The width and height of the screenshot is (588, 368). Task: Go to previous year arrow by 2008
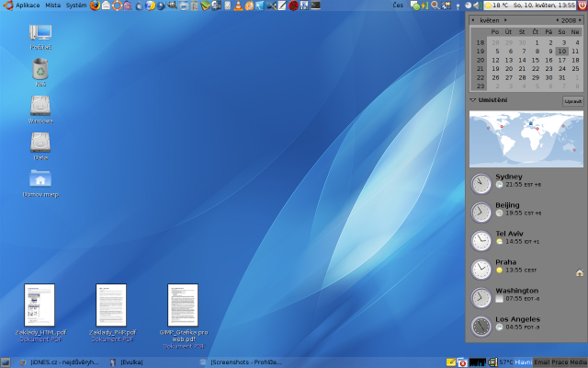558,20
